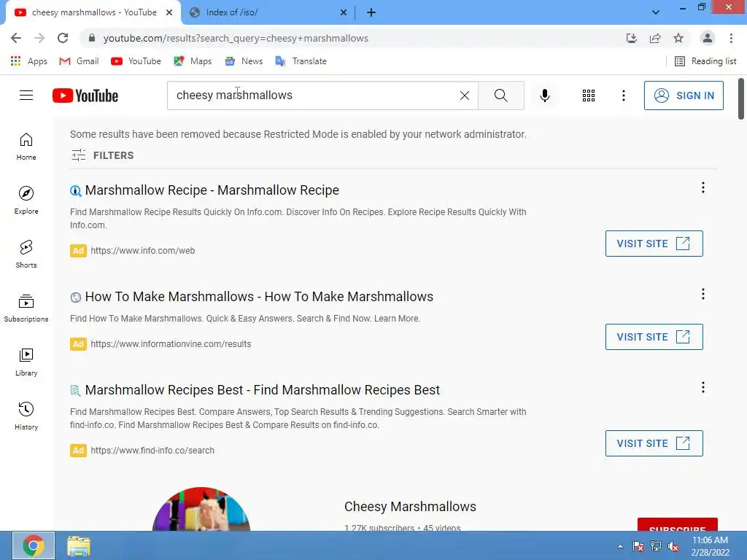
Task: Click VISIT SITE for the informationvine ad
Action: coord(654,337)
